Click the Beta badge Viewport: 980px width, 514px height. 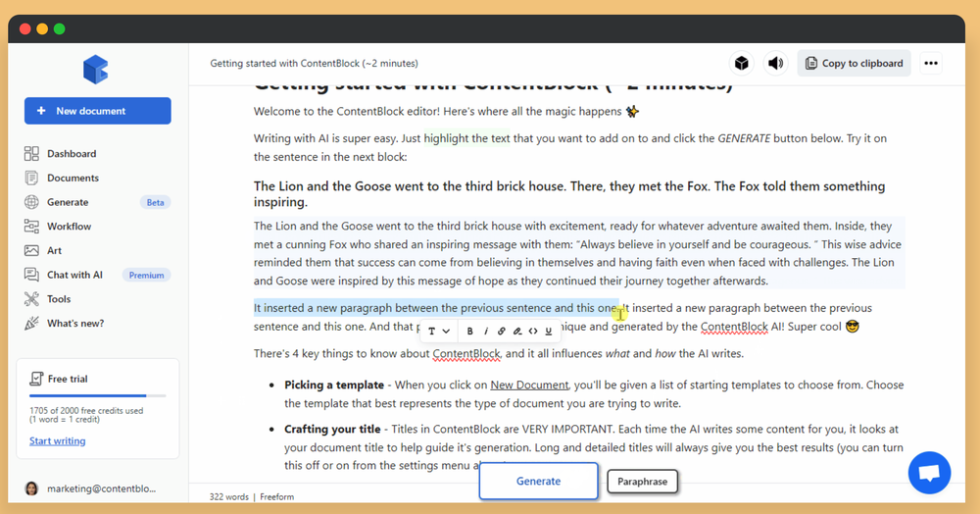click(155, 203)
